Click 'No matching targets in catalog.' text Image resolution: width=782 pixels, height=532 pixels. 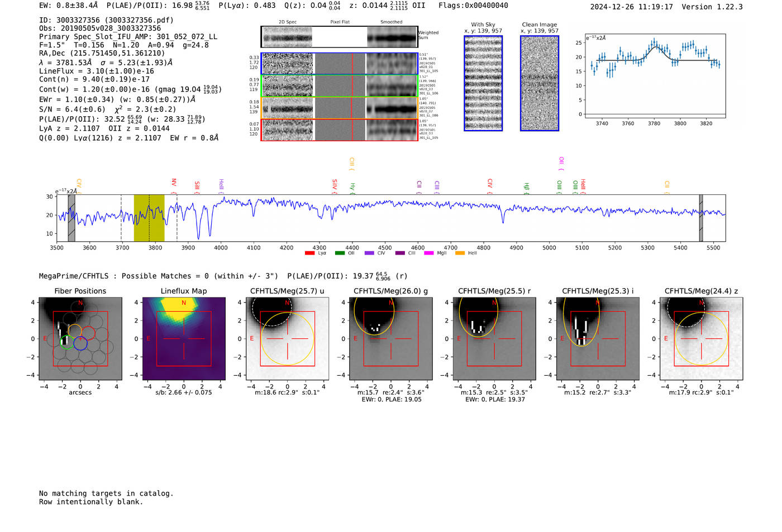click(106, 493)
